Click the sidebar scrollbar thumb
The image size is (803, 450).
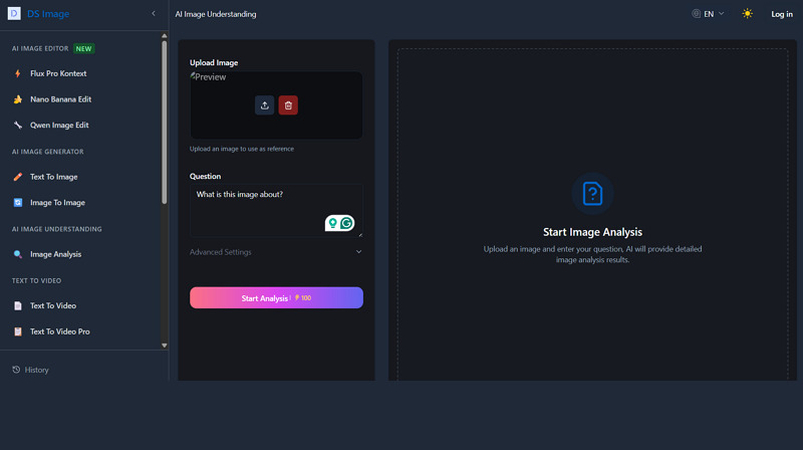click(164, 122)
